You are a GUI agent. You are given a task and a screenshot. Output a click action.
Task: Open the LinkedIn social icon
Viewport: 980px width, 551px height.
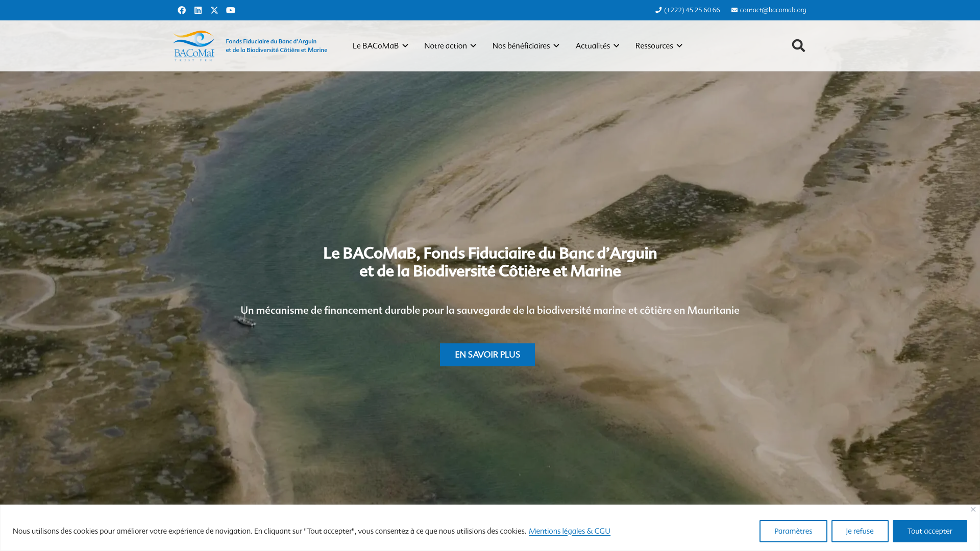pos(198,10)
